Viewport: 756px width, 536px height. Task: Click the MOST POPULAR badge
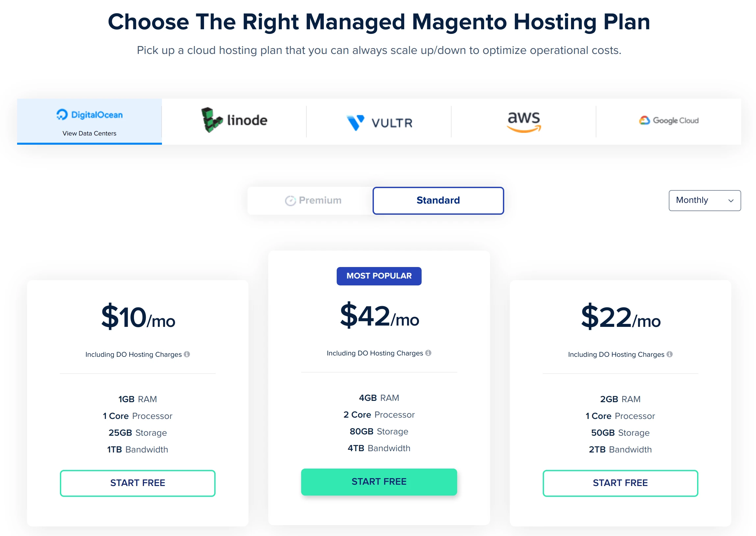379,276
